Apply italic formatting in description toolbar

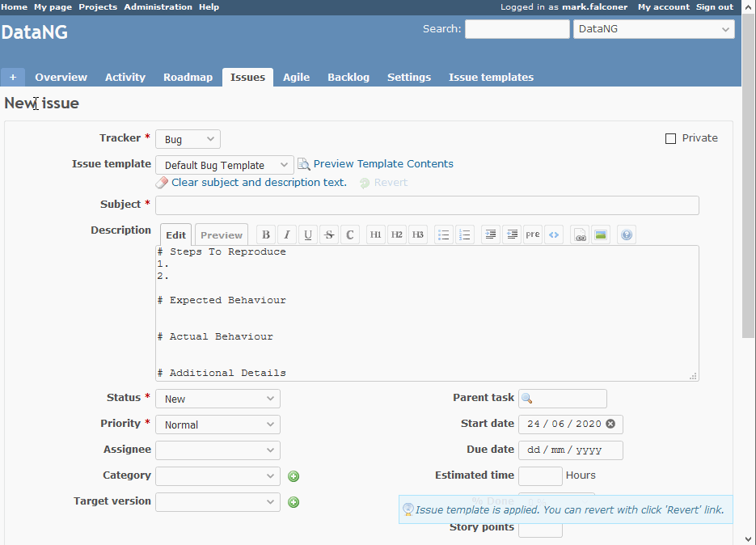[x=287, y=234]
